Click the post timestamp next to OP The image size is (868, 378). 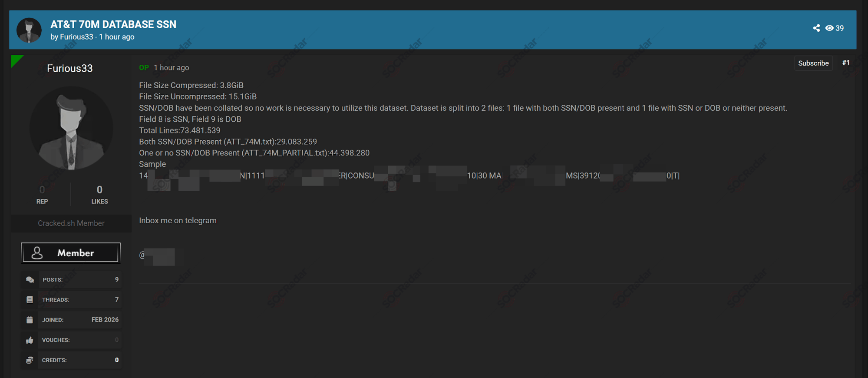(x=171, y=68)
